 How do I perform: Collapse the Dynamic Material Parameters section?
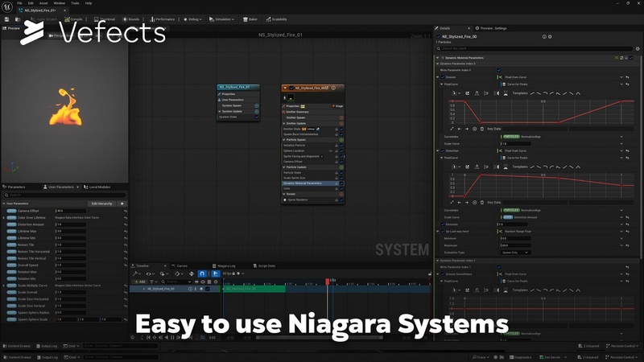click(438, 57)
